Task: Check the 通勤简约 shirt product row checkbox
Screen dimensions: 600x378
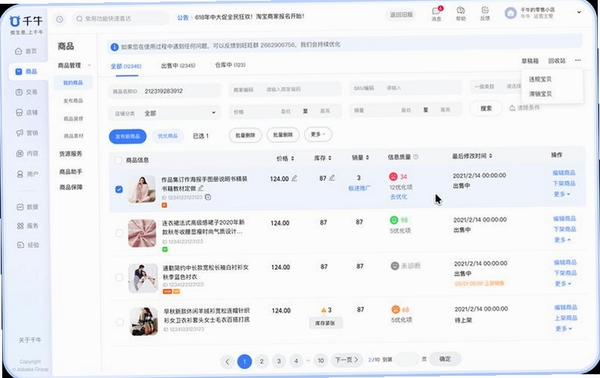Action: pyautogui.click(x=119, y=277)
